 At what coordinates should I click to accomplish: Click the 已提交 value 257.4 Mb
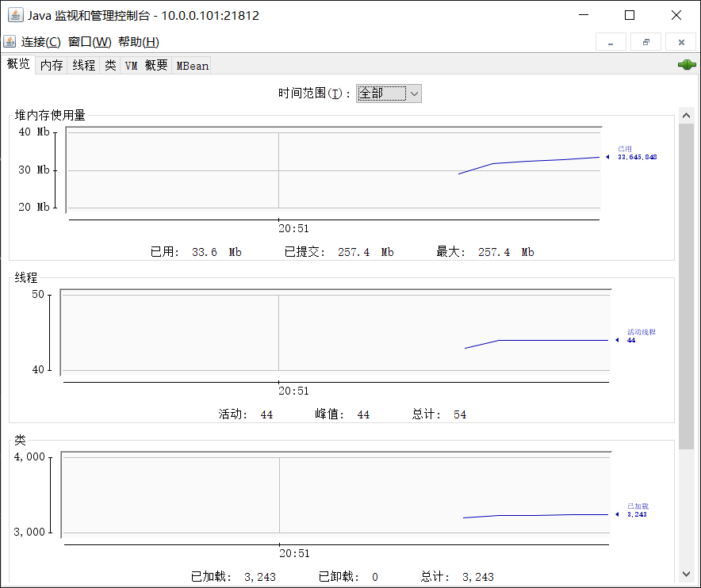coord(366,252)
